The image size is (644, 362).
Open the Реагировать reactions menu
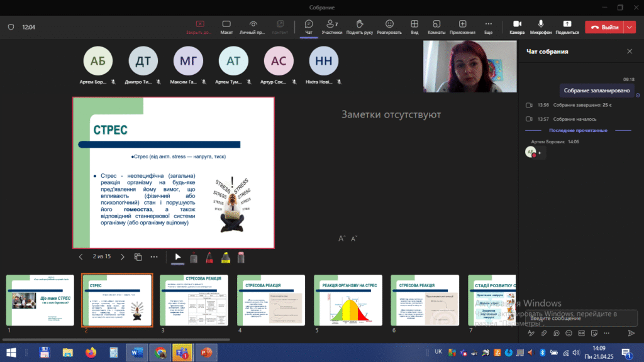tap(389, 27)
